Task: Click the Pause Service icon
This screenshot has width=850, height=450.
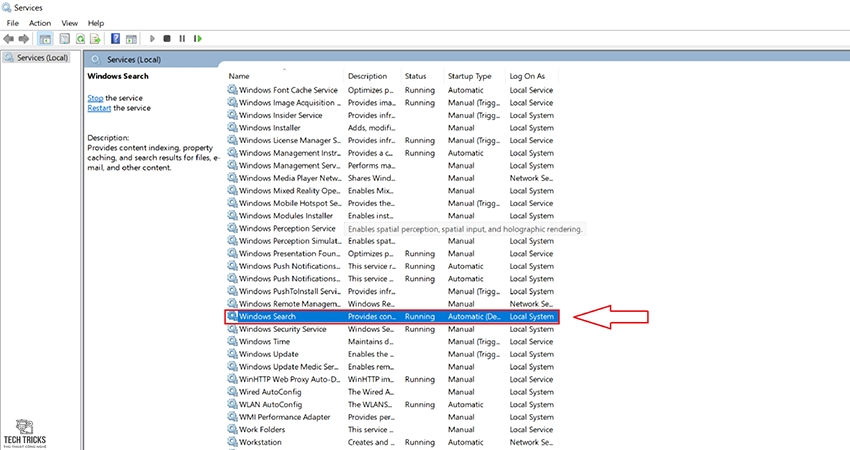Action: [182, 38]
